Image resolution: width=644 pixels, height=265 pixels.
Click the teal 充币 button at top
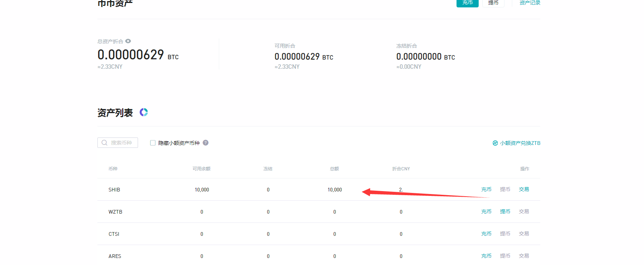coord(467,3)
